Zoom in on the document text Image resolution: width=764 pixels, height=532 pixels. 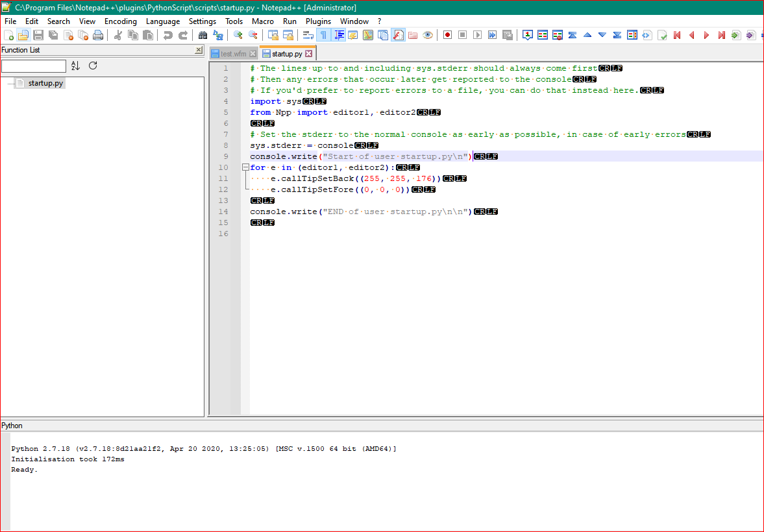[237, 34]
